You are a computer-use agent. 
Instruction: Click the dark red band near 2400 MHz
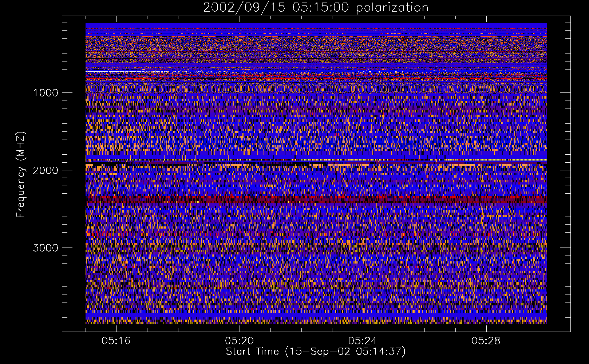(x=316, y=199)
